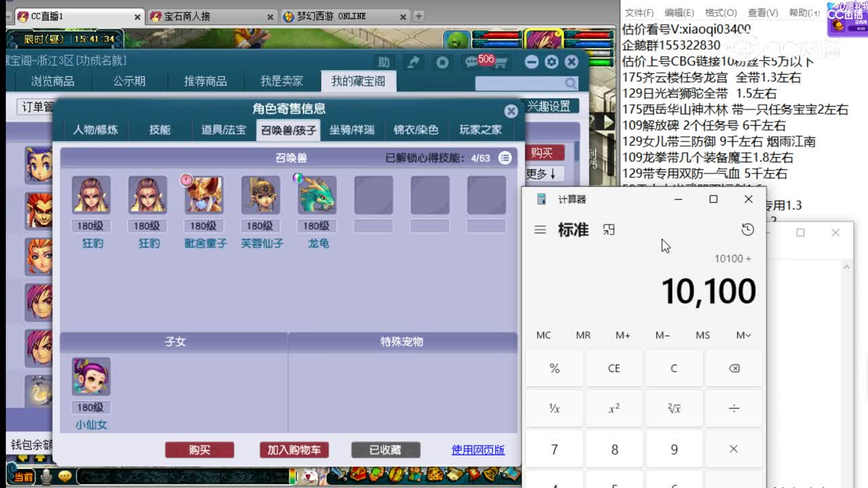
Task: Toggle calculator keep-on-top icon
Action: pyautogui.click(x=609, y=230)
